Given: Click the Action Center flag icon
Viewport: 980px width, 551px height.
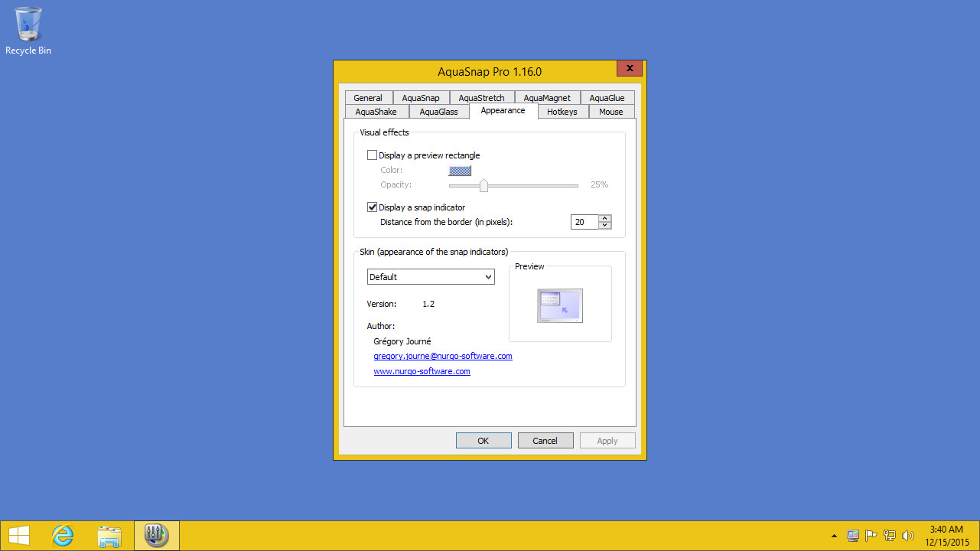Looking at the screenshot, I should click(871, 535).
